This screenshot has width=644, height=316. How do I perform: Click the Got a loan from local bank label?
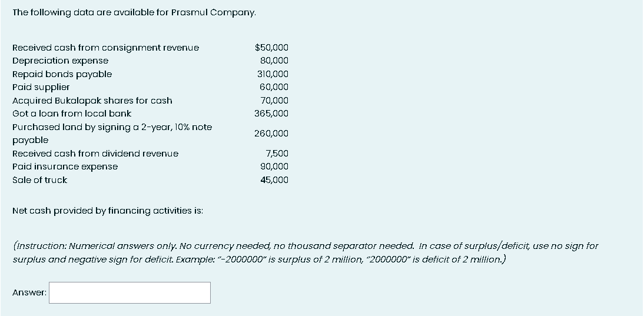pos(72,114)
